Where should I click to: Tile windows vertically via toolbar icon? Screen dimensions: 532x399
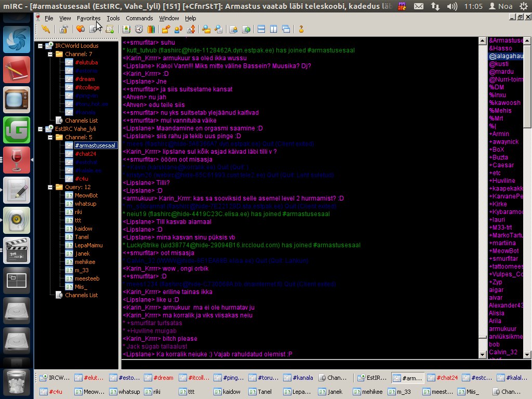pyautogui.click(x=273, y=30)
